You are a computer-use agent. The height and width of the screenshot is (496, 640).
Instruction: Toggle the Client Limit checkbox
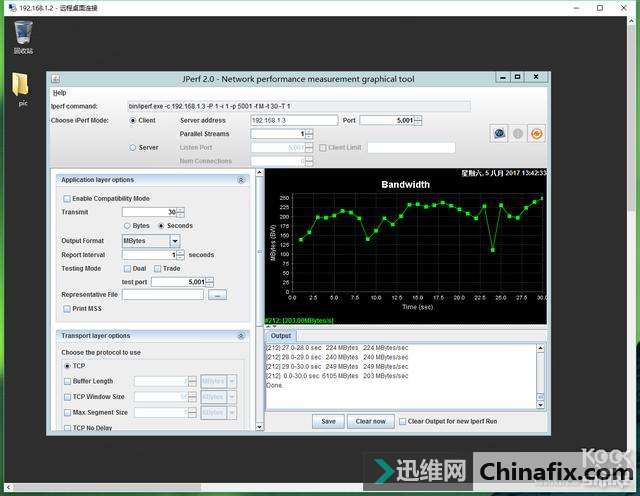tap(322, 147)
